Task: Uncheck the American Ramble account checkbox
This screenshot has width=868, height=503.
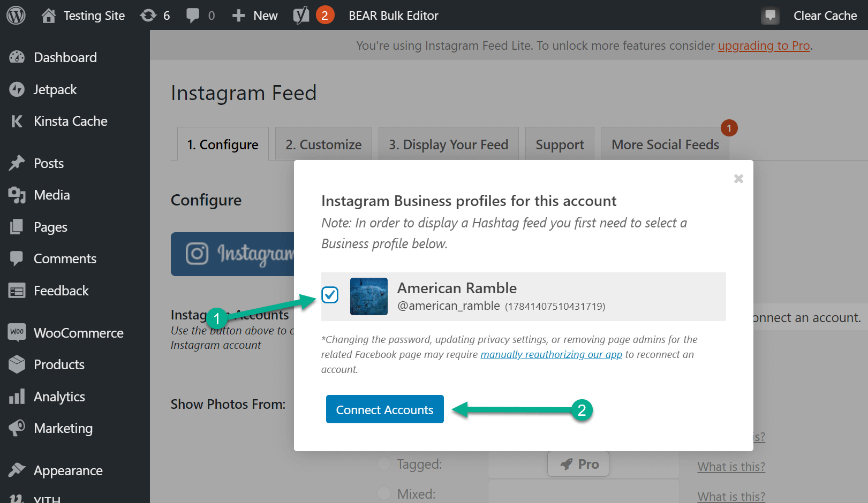Action: click(330, 295)
